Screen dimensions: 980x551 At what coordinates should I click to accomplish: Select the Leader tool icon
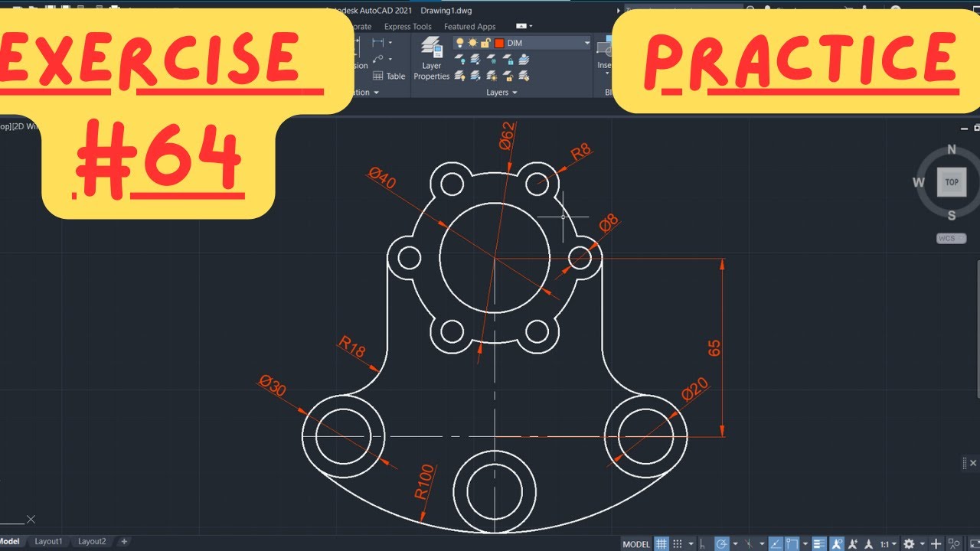pyautogui.click(x=377, y=59)
